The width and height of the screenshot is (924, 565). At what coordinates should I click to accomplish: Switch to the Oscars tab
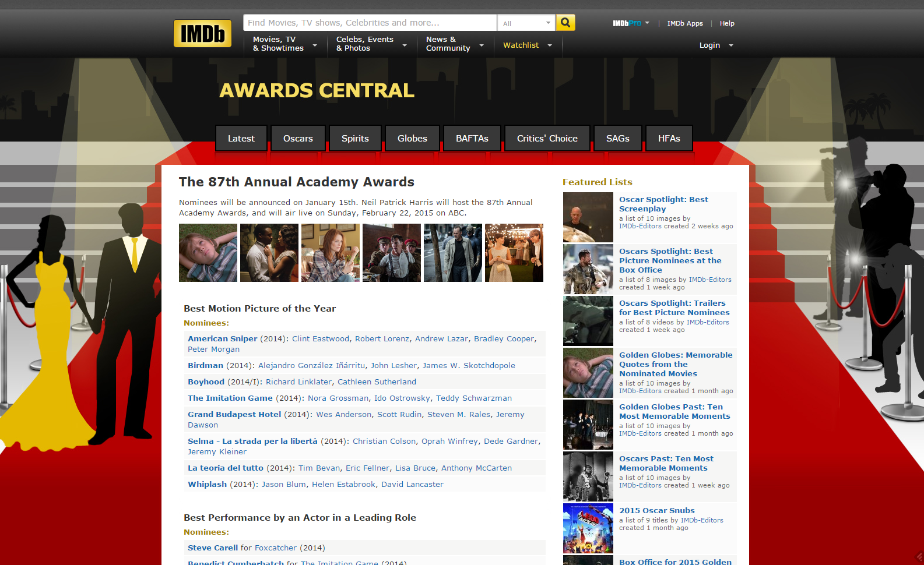[298, 139]
